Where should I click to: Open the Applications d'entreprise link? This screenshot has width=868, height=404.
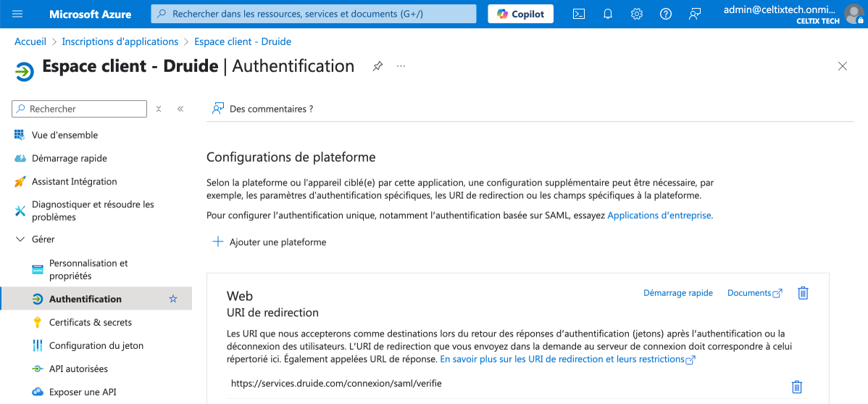[x=659, y=215]
